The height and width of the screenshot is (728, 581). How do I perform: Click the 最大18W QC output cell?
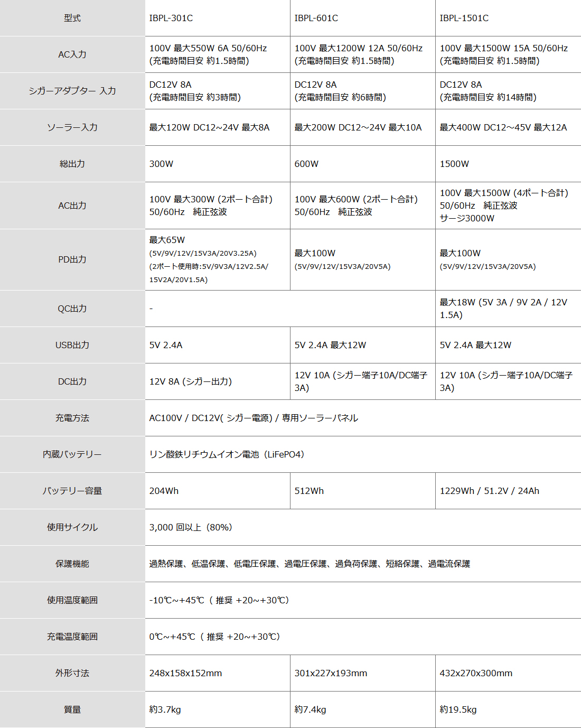[x=508, y=309]
